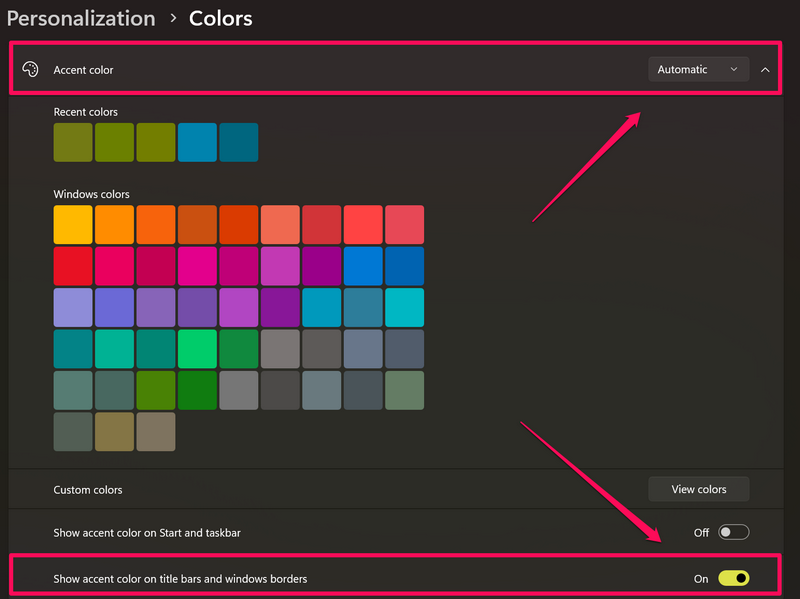Screen dimensions: 800x599
Task: Choose the last recent color swatch
Action: [x=238, y=142]
